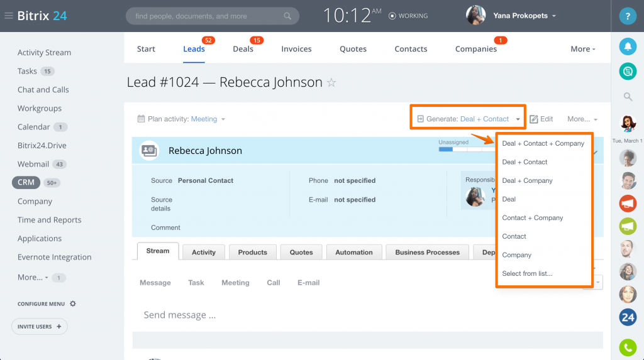Go to the Quotes top tab
The width and height of the screenshot is (644, 360).
[x=353, y=49]
